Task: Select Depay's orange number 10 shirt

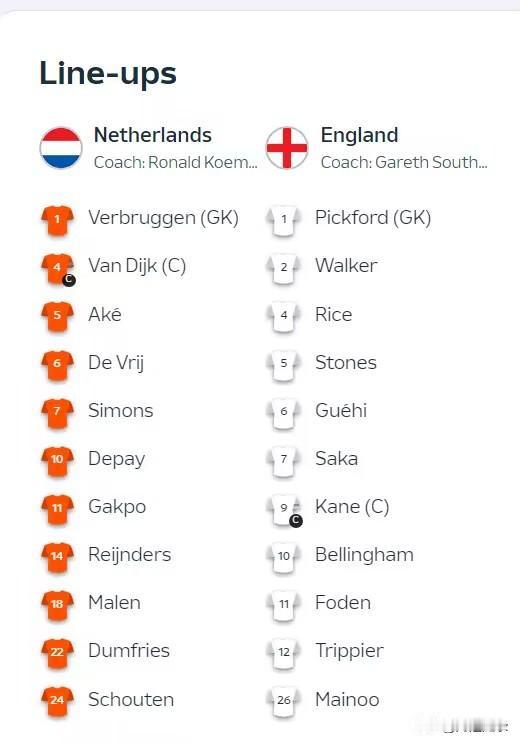Action: point(57,461)
